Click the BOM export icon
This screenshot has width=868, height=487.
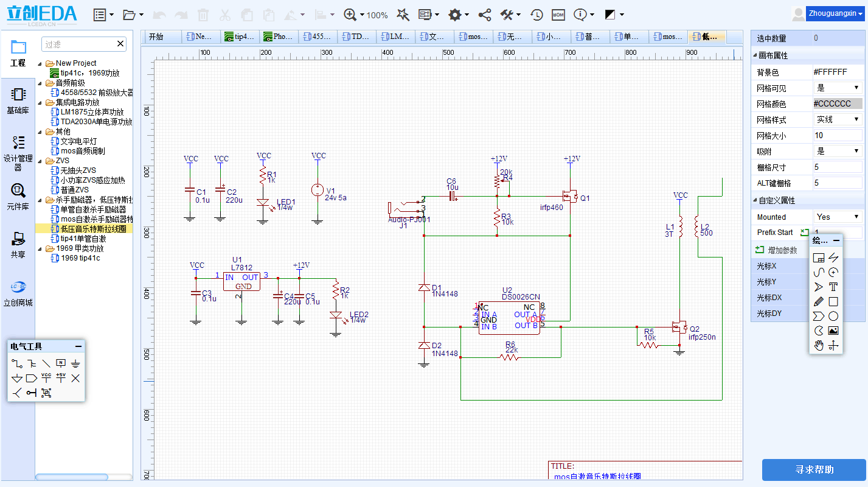558,15
